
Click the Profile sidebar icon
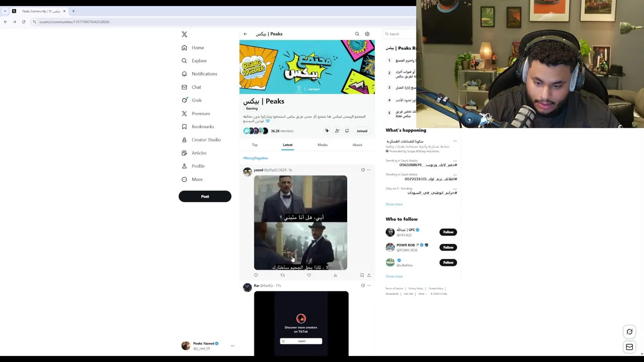pos(184,166)
